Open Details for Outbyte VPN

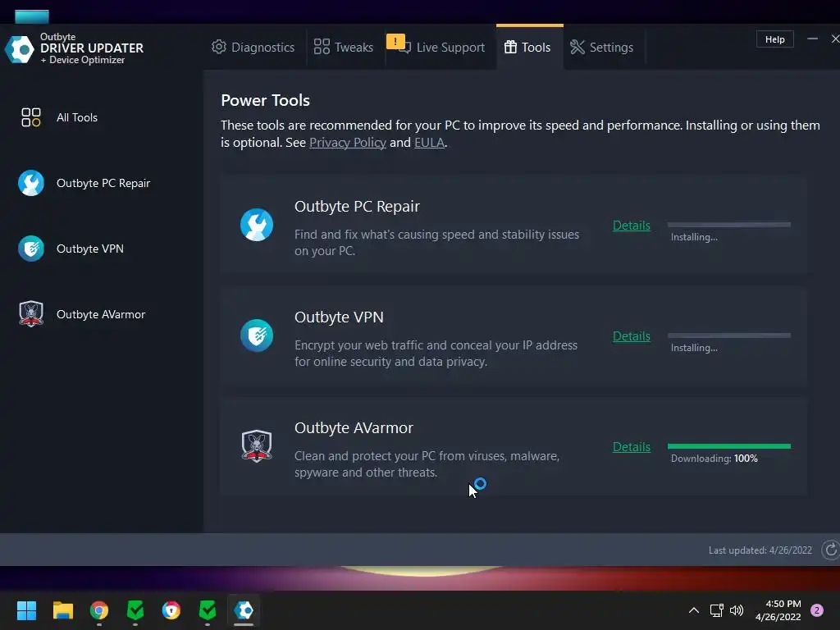[632, 336]
